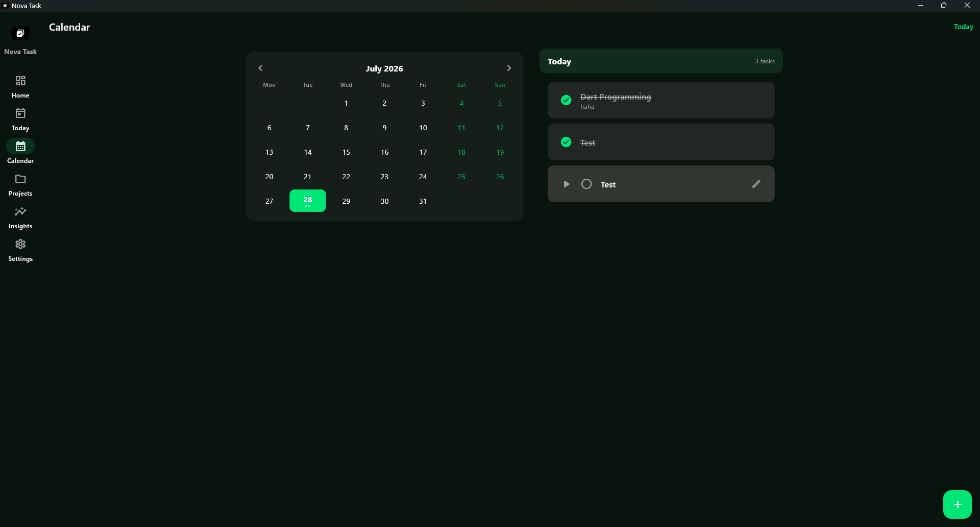Open the Home dashboard icon

(20, 81)
